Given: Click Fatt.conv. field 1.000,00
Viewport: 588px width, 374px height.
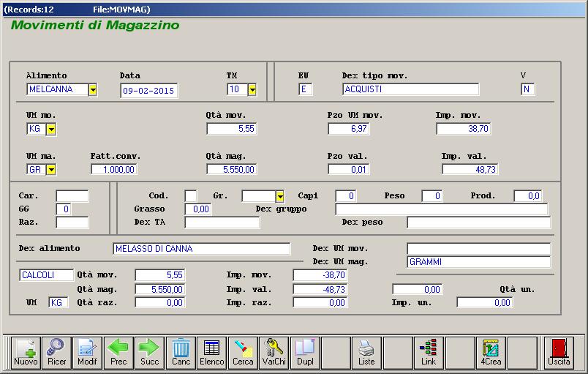Looking at the screenshot, I should (114, 170).
